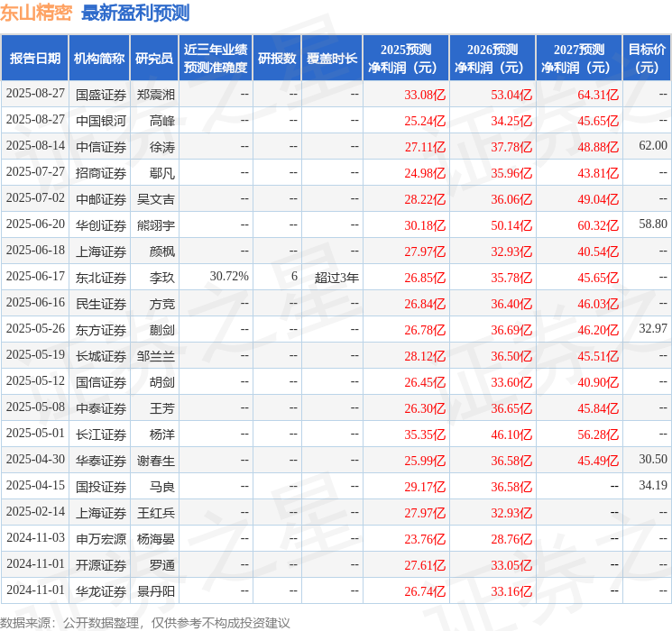Select the 机构简称 column header

click(99, 59)
